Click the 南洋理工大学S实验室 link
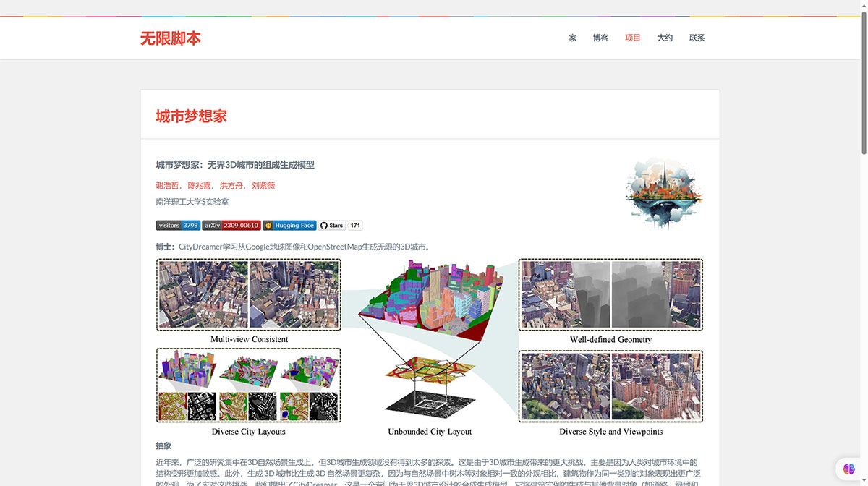Image resolution: width=868 pixels, height=486 pixels. coord(192,201)
